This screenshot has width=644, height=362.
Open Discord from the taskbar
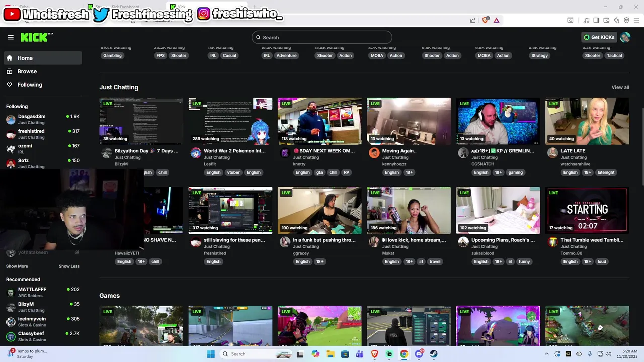419,354
